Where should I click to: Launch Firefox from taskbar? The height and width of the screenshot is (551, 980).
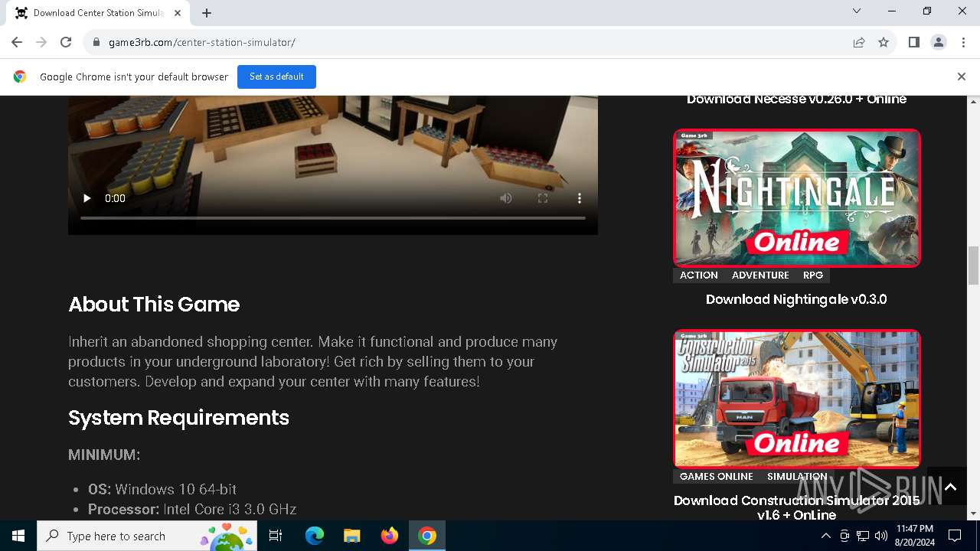pos(390,536)
